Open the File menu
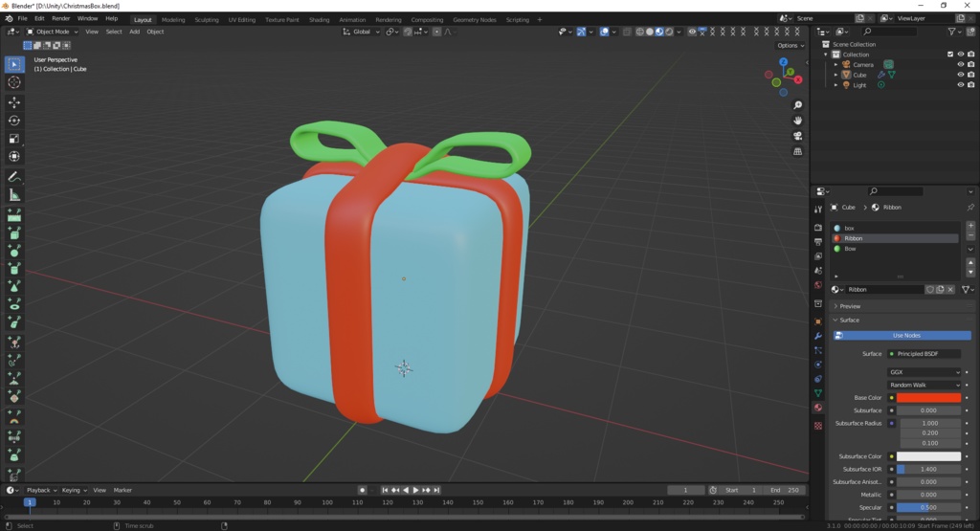 click(23, 19)
